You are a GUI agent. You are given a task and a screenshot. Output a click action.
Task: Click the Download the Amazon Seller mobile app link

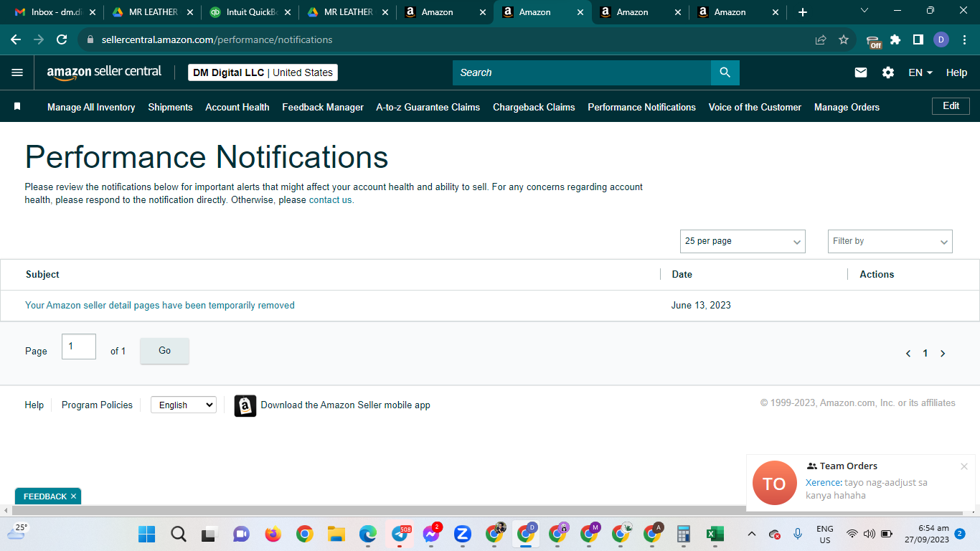point(345,405)
